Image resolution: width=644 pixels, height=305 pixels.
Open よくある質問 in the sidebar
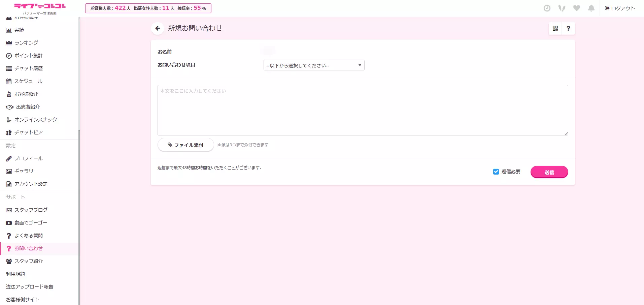28,236
